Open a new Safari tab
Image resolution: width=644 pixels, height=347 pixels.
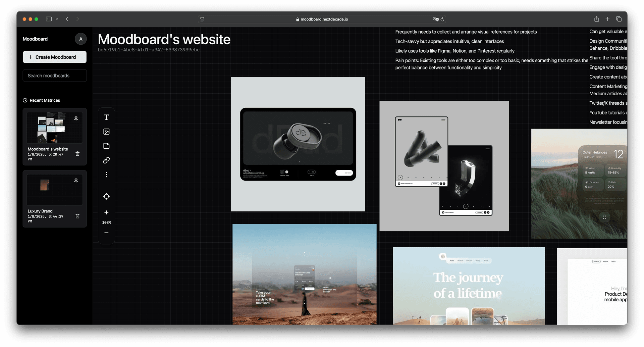[x=607, y=19]
